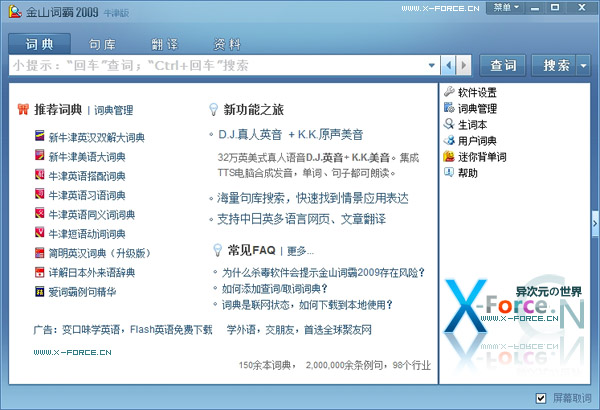Open 支持中日英多语言网页、文章翻译 link
This screenshot has height=410, width=600.
[x=302, y=219]
